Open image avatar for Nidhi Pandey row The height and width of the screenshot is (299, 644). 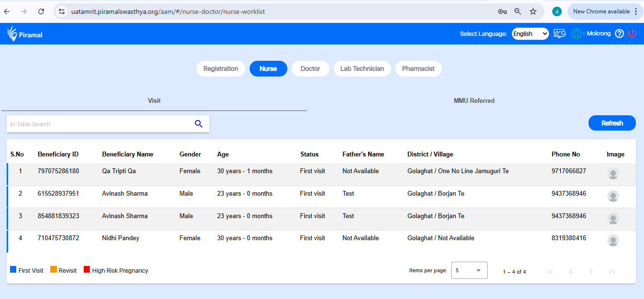[613, 241]
